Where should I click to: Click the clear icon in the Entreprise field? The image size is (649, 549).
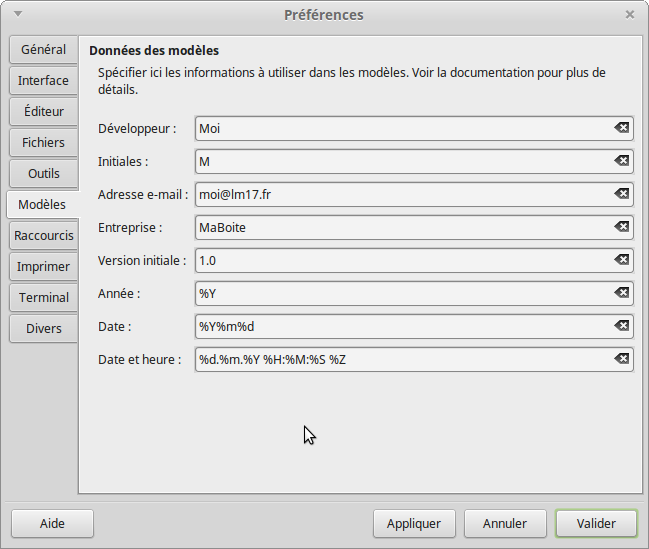click(x=621, y=227)
